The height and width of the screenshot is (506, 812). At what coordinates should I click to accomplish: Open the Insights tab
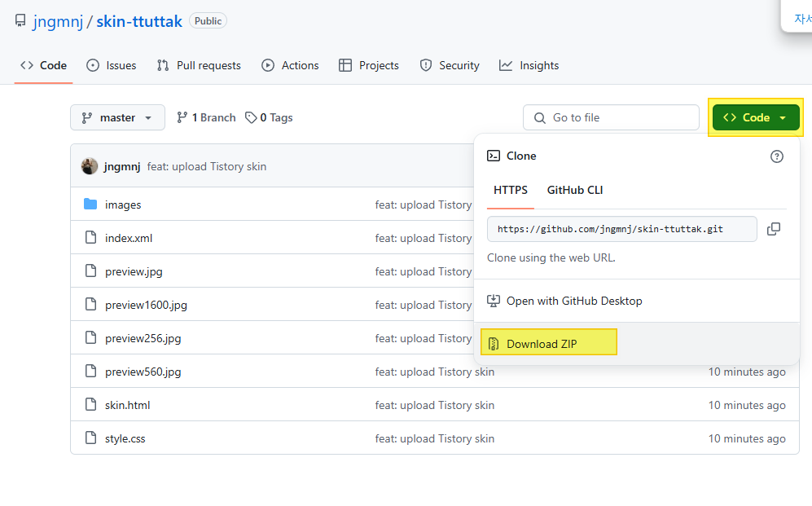[529, 65]
